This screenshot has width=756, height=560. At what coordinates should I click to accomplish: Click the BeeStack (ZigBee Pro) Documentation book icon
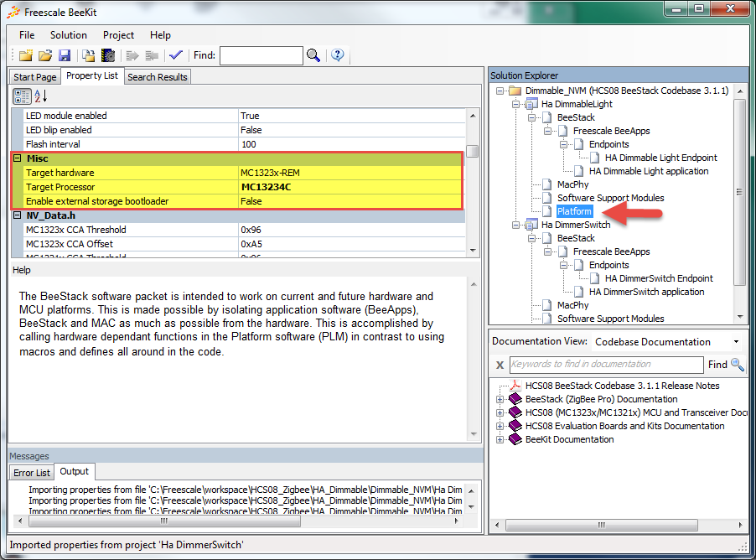pos(515,399)
